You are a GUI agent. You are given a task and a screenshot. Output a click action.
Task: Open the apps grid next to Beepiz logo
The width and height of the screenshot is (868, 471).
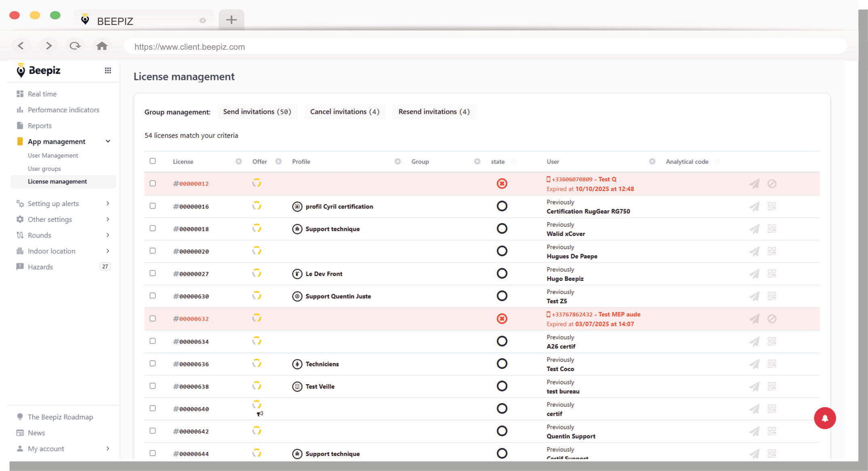coord(108,70)
